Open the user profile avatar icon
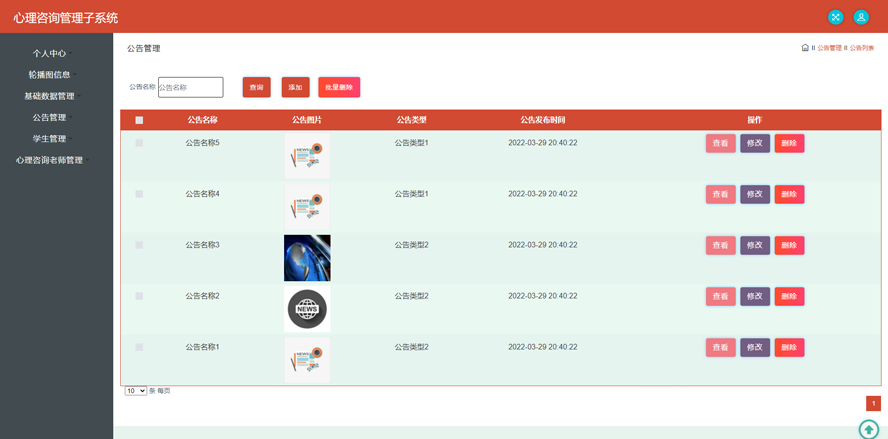Screen dimensions: 888x439 861,17
